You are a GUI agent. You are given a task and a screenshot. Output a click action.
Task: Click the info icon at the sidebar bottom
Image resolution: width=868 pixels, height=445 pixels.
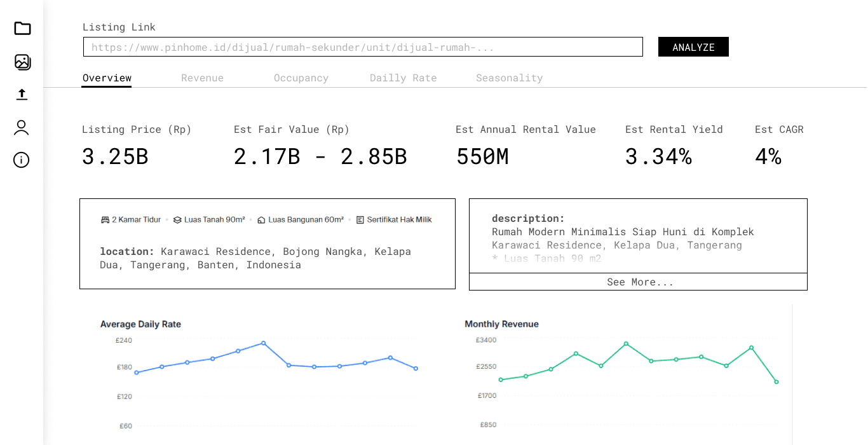click(x=22, y=160)
